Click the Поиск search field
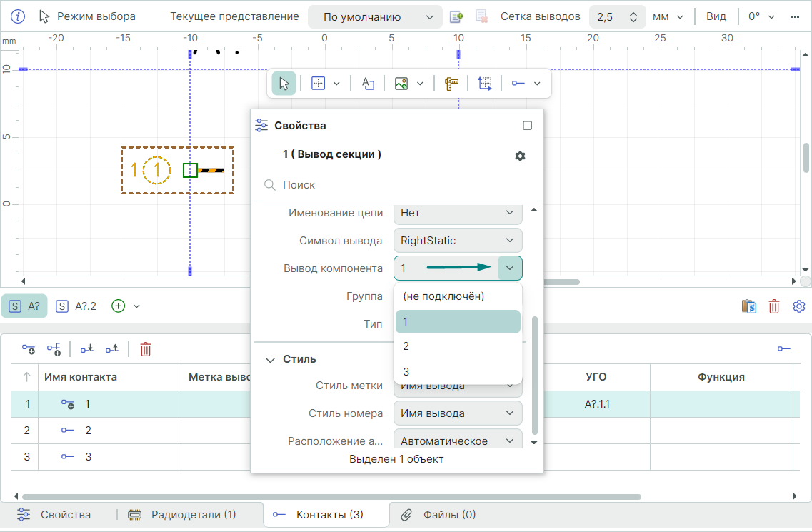 coord(400,185)
